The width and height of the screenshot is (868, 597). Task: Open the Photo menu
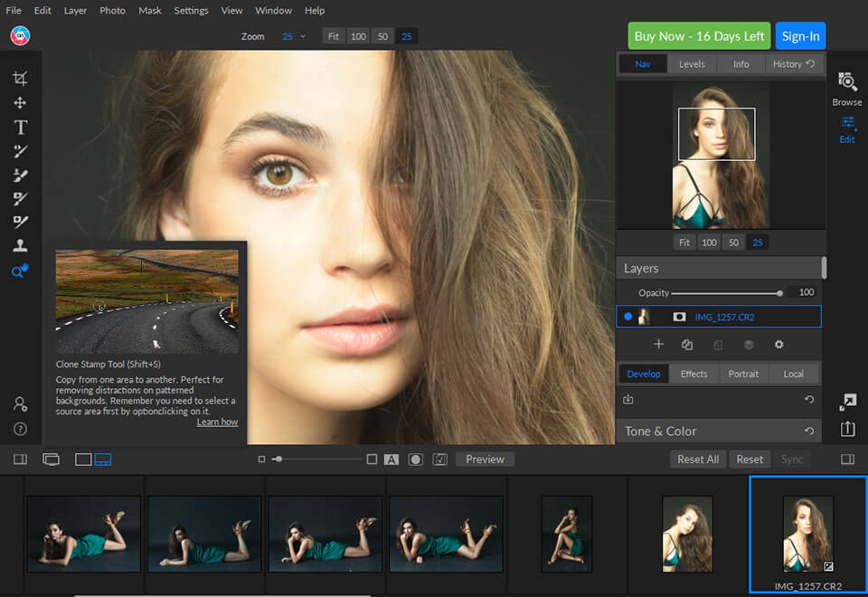click(x=112, y=11)
